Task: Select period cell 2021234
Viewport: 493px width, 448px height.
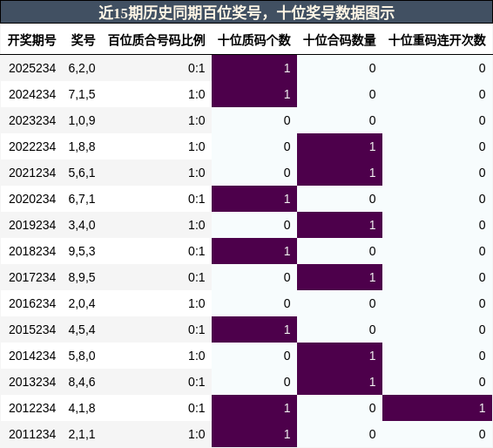Action: [x=32, y=173]
